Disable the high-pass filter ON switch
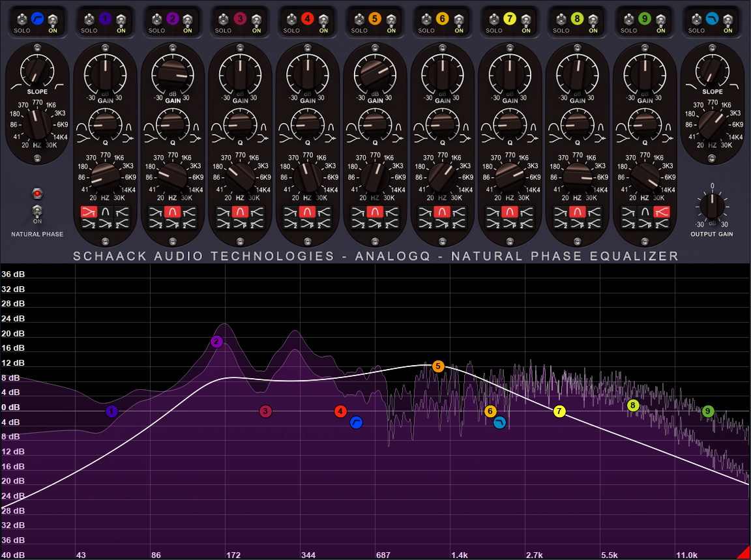Viewport: 751px width, 560px height. [x=52, y=20]
